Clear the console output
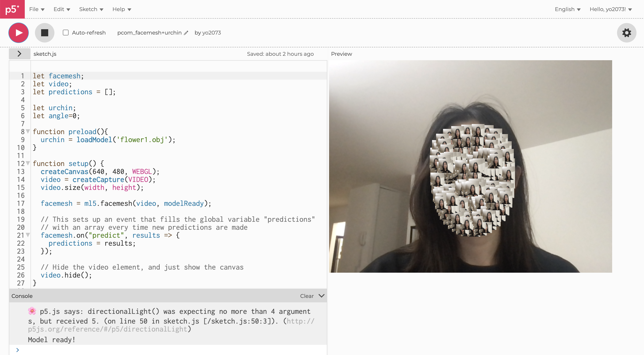 pyautogui.click(x=307, y=296)
